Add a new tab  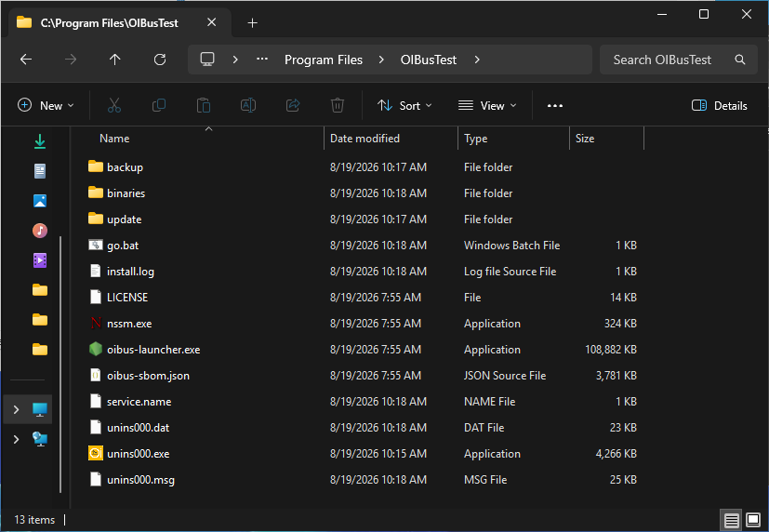click(253, 23)
